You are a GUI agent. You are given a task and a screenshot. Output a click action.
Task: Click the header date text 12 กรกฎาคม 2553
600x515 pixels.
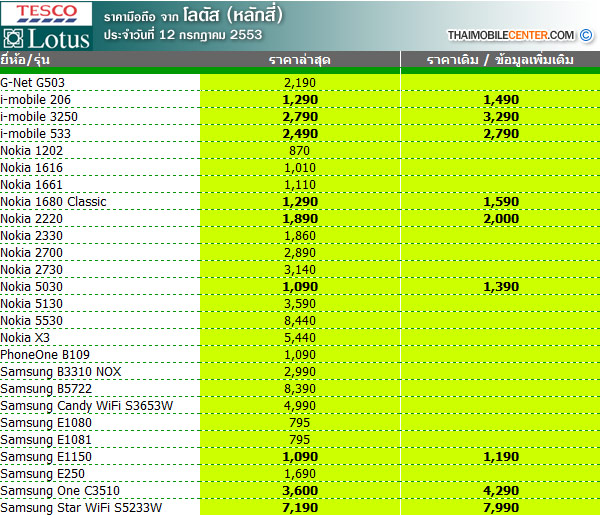tap(210, 35)
